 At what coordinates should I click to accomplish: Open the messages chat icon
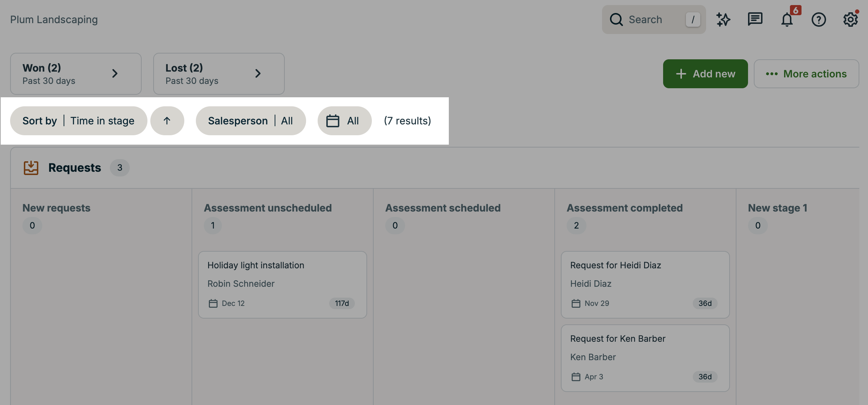pos(755,20)
